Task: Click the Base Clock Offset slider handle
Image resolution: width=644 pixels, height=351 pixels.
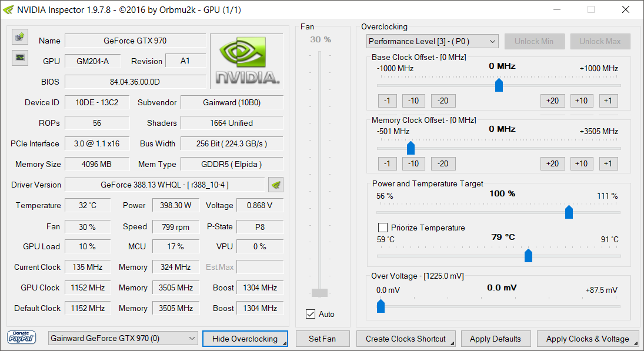Action: [499, 85]
